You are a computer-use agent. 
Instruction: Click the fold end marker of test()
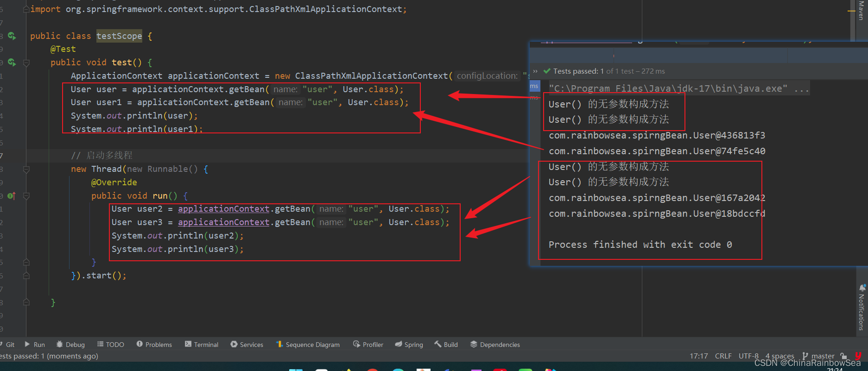(26, 302)
